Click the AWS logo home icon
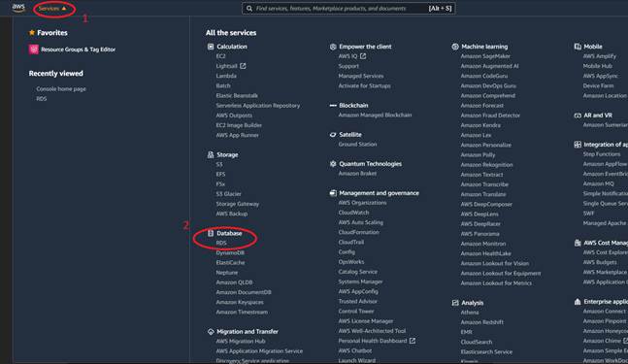This screenshot has width=628, height=364. pos(18,8)
